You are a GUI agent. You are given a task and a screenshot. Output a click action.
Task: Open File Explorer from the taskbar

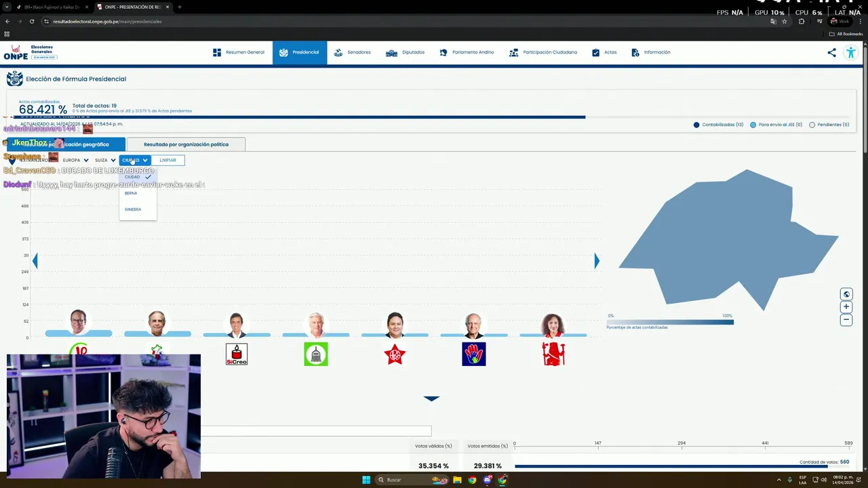pyautogui.click(x=457, y=480)
